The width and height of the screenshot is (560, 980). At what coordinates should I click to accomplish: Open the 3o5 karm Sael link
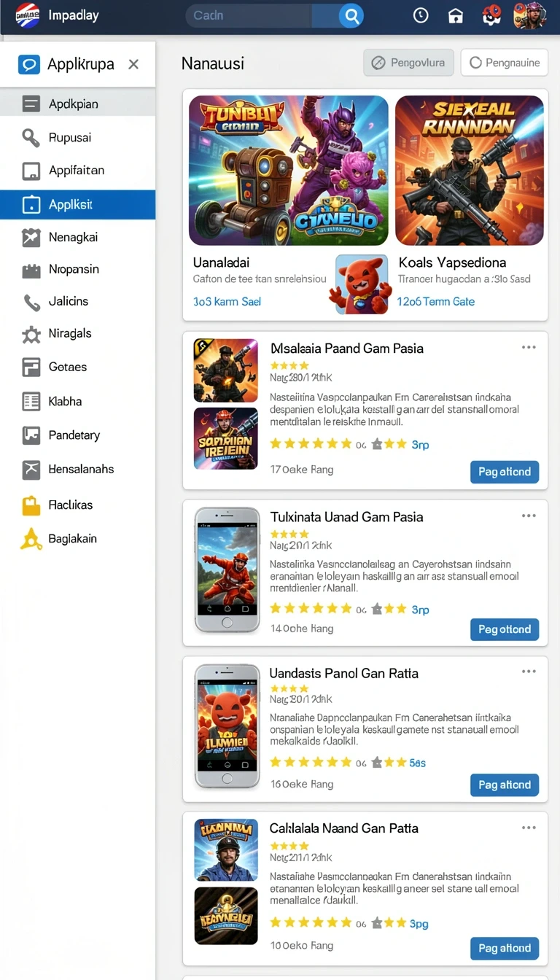(227, 301)
